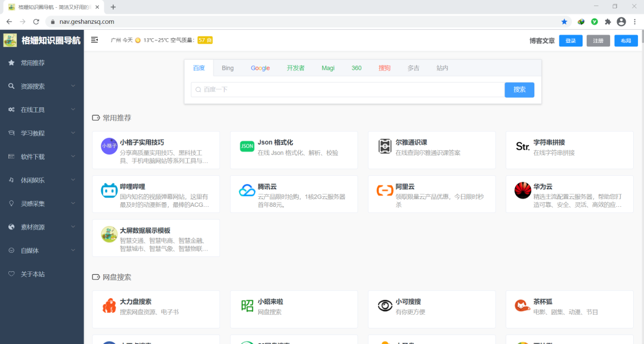
Task: Open Chrome's three-dot menu
Action: (x=634, y=21)
